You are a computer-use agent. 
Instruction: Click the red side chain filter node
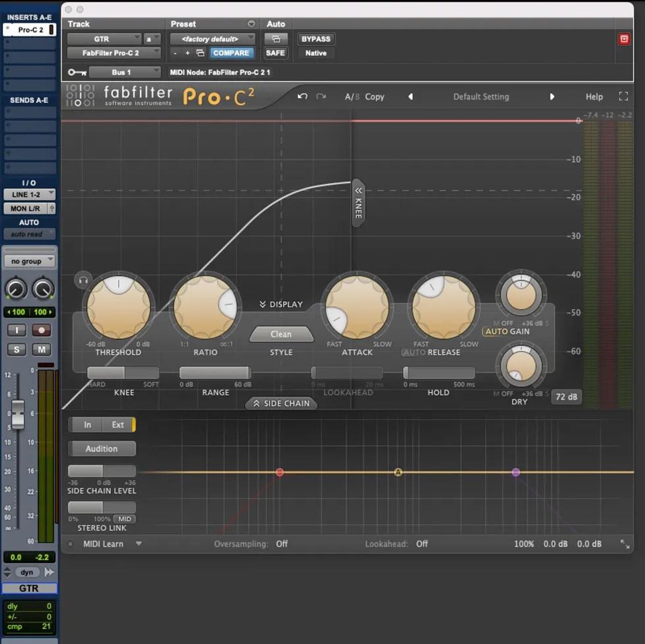pos(279,472)
